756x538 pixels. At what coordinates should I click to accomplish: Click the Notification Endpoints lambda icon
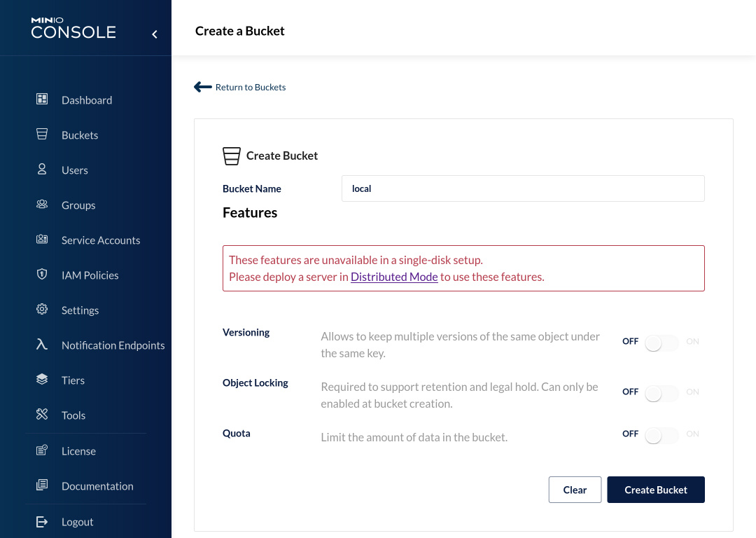pos(42,344)
